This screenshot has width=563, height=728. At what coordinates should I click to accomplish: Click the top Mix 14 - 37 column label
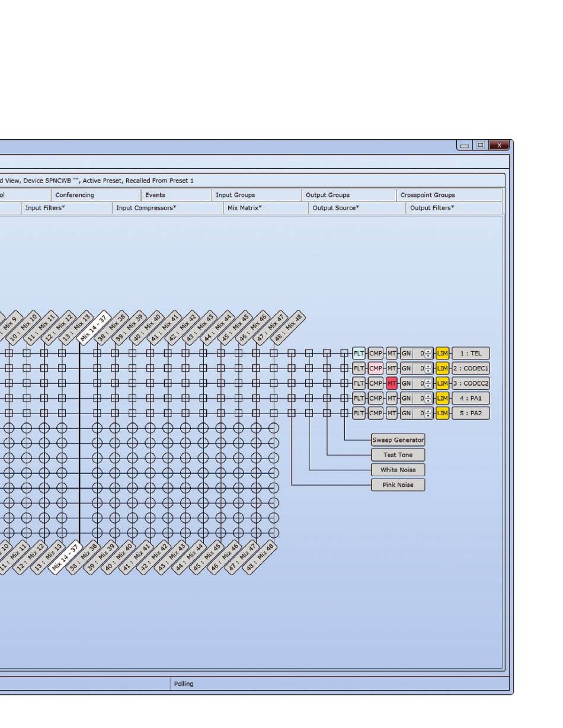(x=94, y=328)
